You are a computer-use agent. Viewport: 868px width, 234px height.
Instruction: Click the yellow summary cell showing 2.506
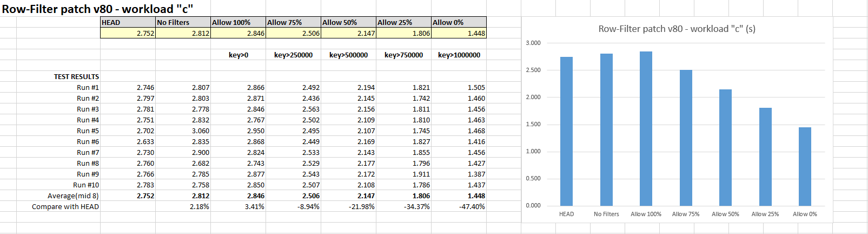click(293, 33)
